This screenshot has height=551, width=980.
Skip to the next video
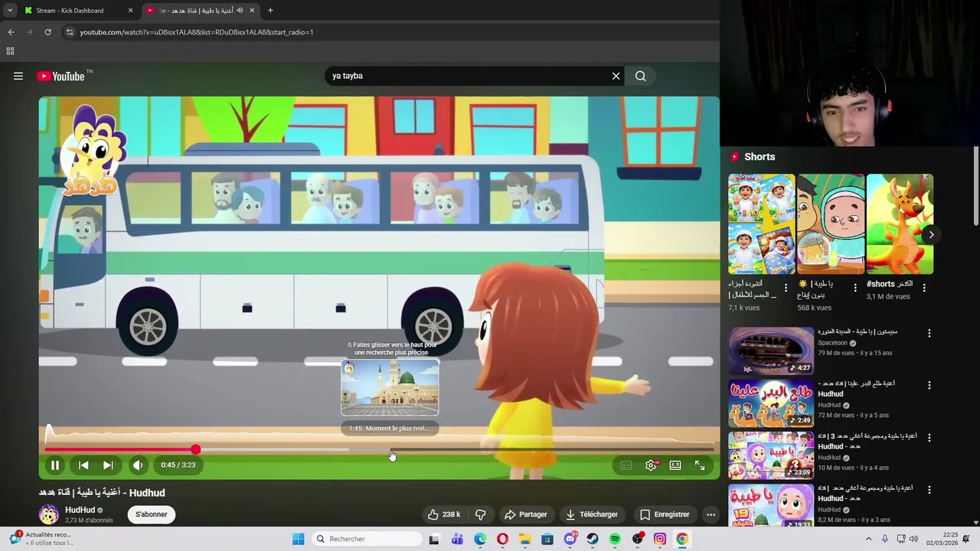(x=108, y=465)
